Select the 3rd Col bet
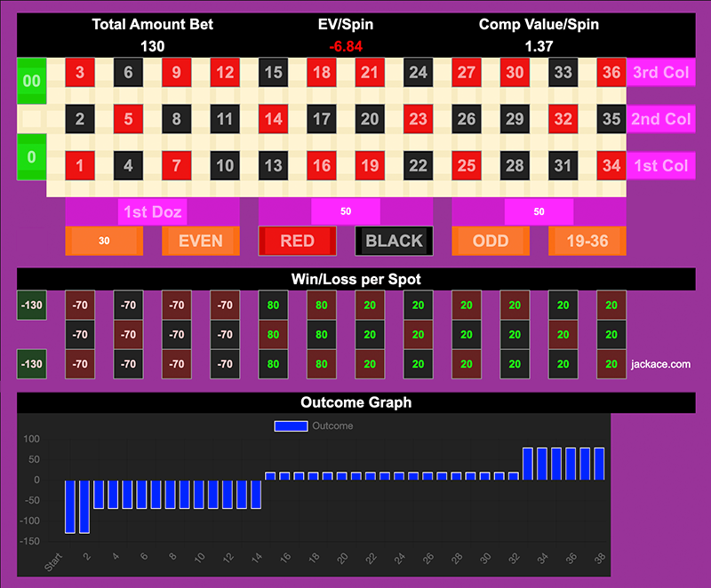Image resolution: width=711 pixels, height=588 pixels. pos(659,73)
